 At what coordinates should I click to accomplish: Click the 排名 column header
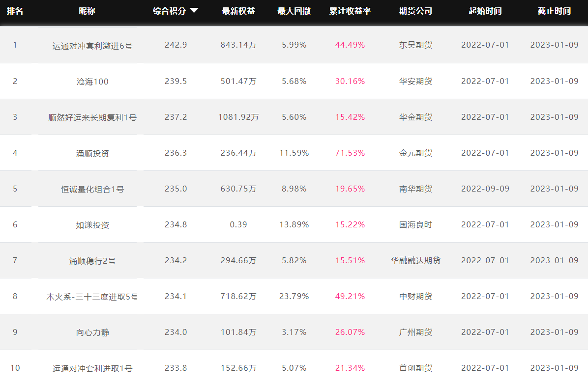[x=15, y=11]
